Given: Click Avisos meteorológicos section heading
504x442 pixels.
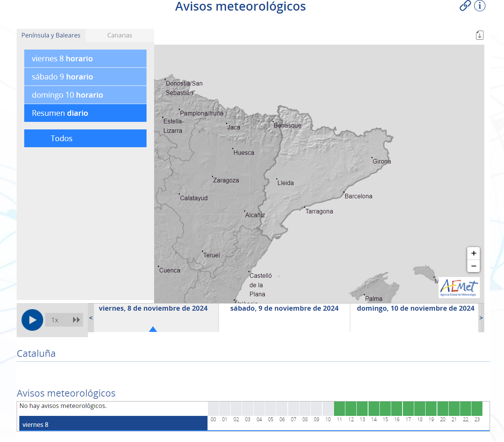Looking at the screenshot, I should click(x=66, y=393).
